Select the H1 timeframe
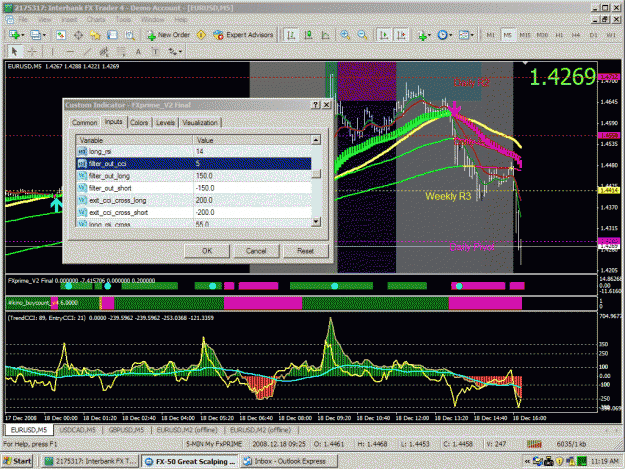This screenshot has height=469, width=625. point(559,35)
